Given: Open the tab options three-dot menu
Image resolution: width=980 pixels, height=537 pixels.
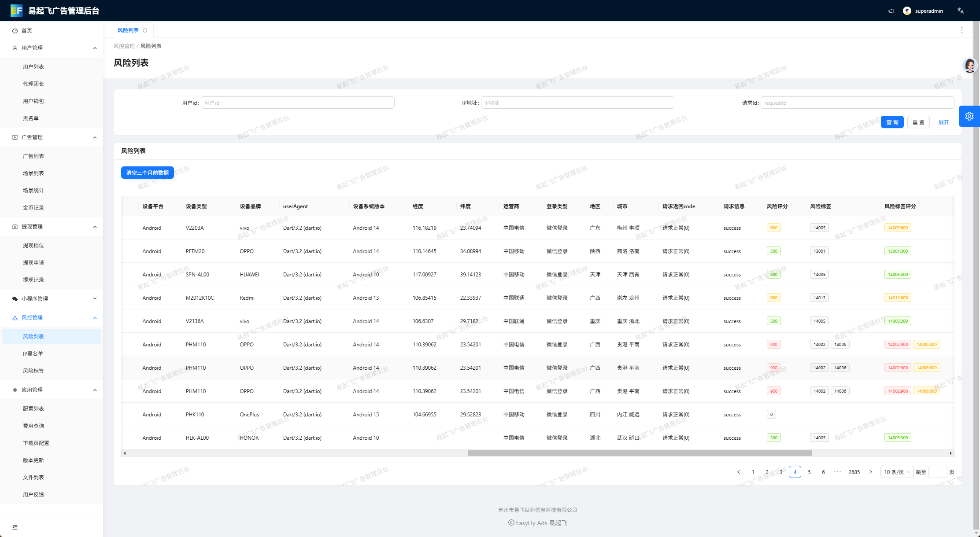Looking at the screenshot, I should tap(962, 30).
